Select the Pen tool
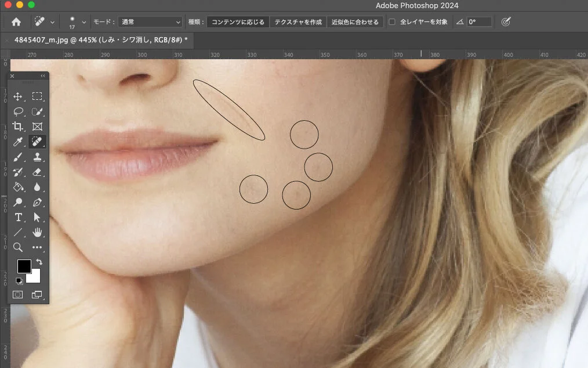Viewport: 588px width, 368px height. tap(37, 203)
